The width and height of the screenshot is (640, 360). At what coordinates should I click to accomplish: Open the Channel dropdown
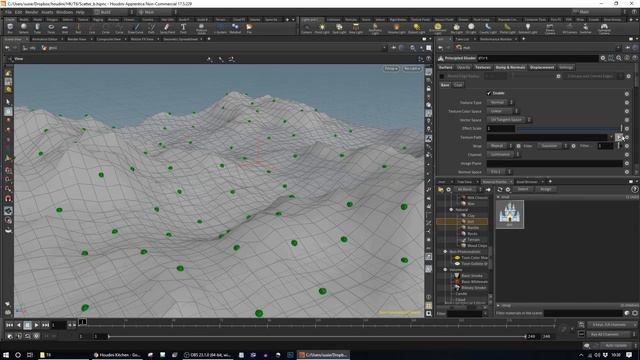503,155
